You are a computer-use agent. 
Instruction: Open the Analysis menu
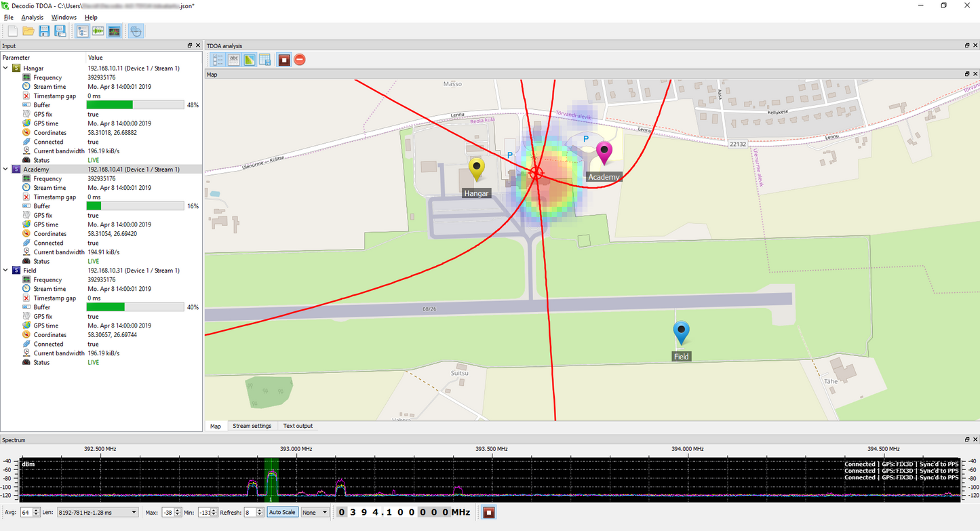point(31,17)
